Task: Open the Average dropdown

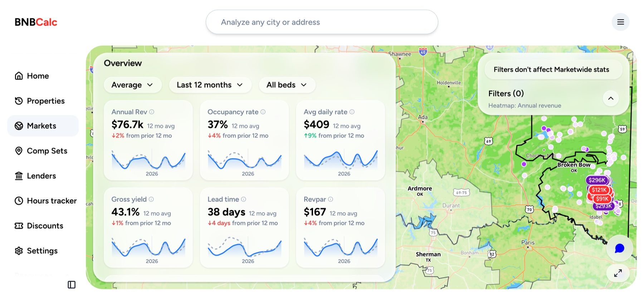Action: point(133,85)
